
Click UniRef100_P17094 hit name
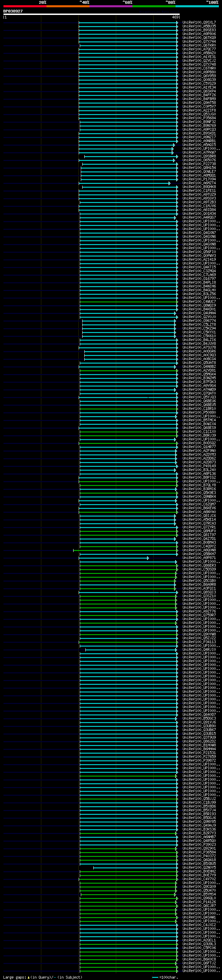199,179
